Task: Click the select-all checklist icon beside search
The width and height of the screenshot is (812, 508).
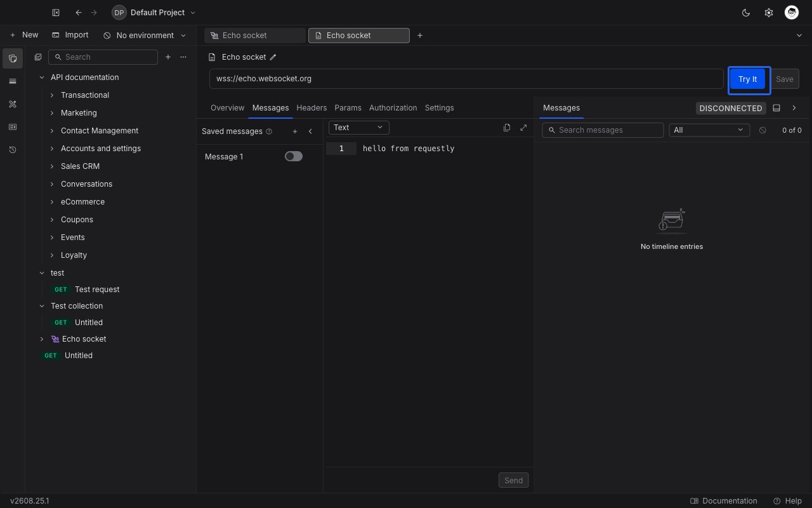Action: click(38, 57)
